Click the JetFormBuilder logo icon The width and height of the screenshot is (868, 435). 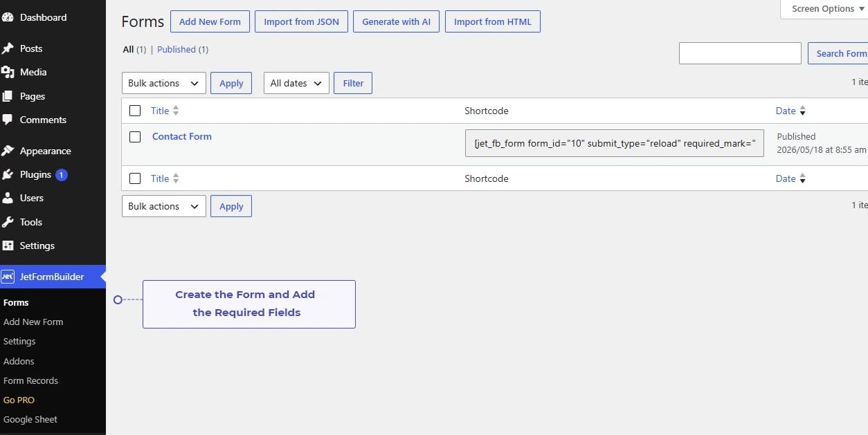pos(8,277)
